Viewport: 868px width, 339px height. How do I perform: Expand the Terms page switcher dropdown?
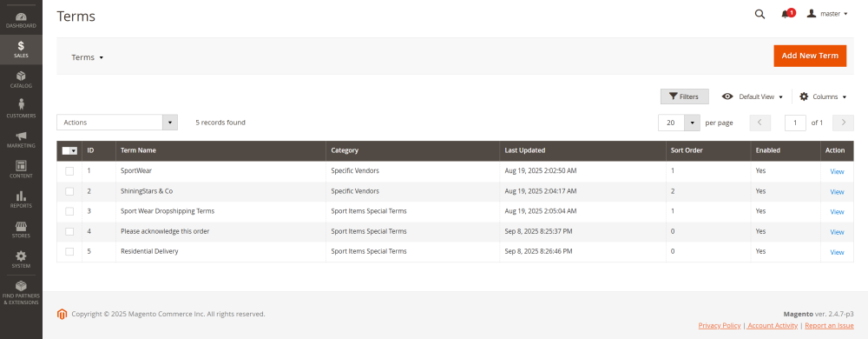pyautogui.click(x=88, y=57)
